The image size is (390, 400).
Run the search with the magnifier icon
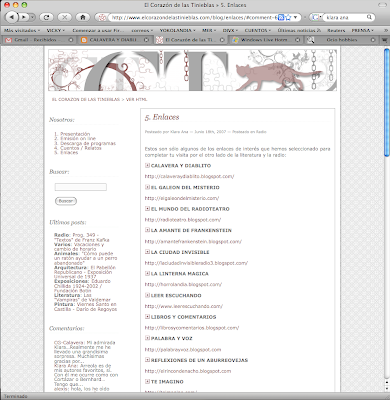point(369,17)
